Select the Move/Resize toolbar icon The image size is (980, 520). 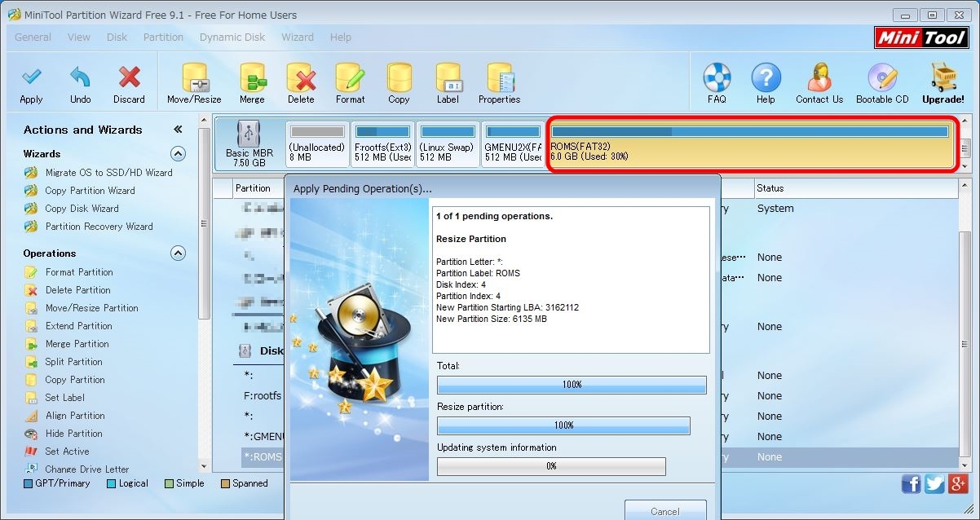pos(194,78)
